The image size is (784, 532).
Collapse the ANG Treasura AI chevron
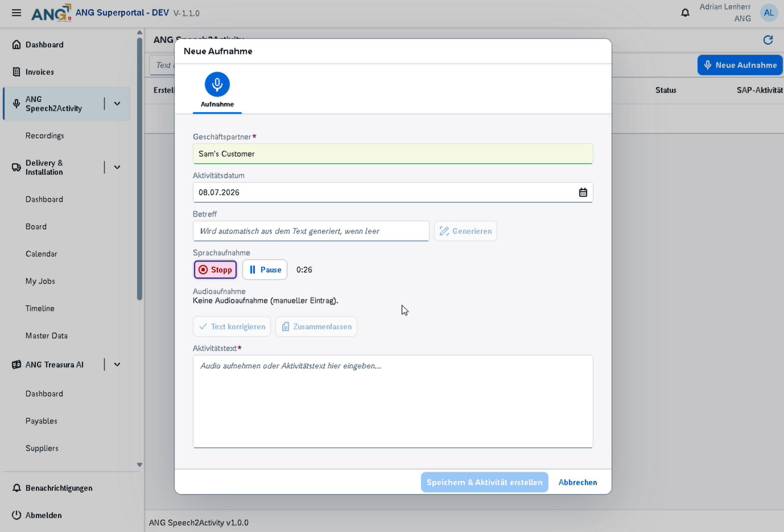click(x=117, y=364)
